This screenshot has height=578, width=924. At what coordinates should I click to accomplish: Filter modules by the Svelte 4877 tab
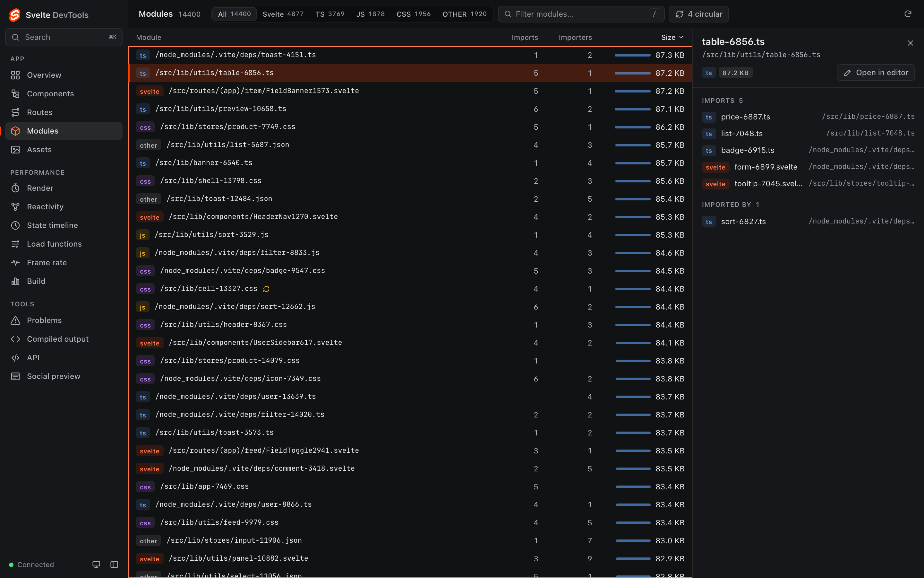(283, 14)
